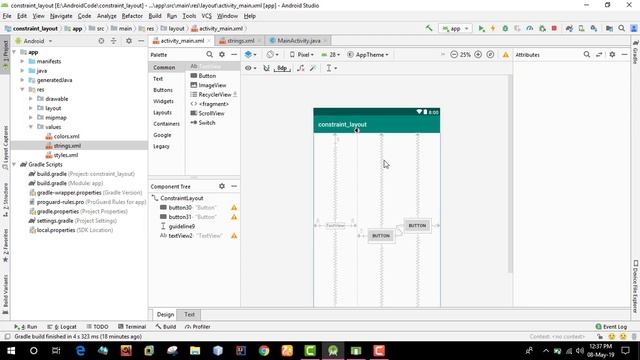Open Design Surface layers dropdown
This screenshot has width=640, height=360.
coord(250,54)
